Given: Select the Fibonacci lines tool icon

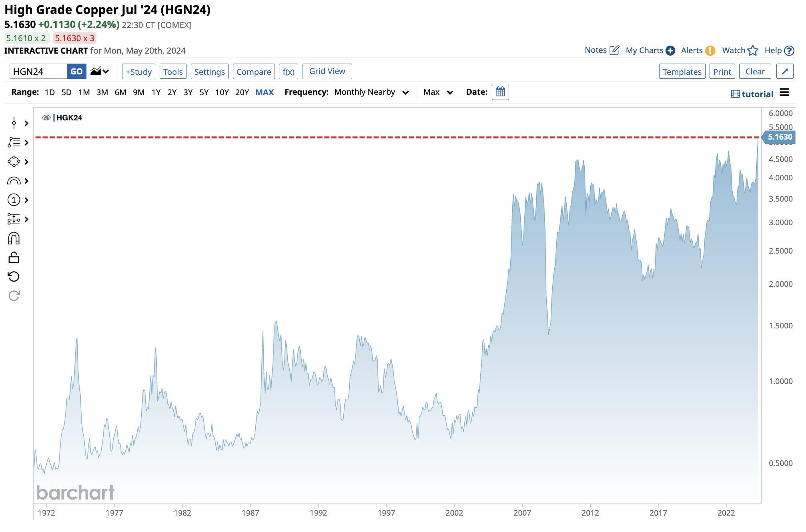Looking at the screenshot, I should click(x=14, y=142).
